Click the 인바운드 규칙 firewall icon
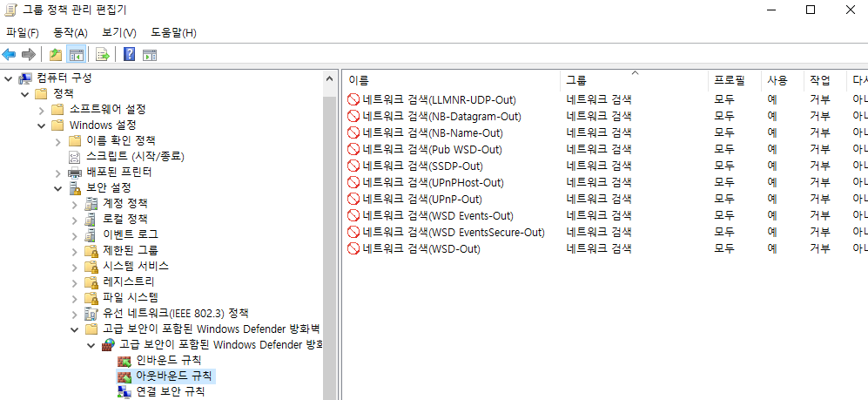The height and width of the screenshot is (400, 868). tap(124, 361)
